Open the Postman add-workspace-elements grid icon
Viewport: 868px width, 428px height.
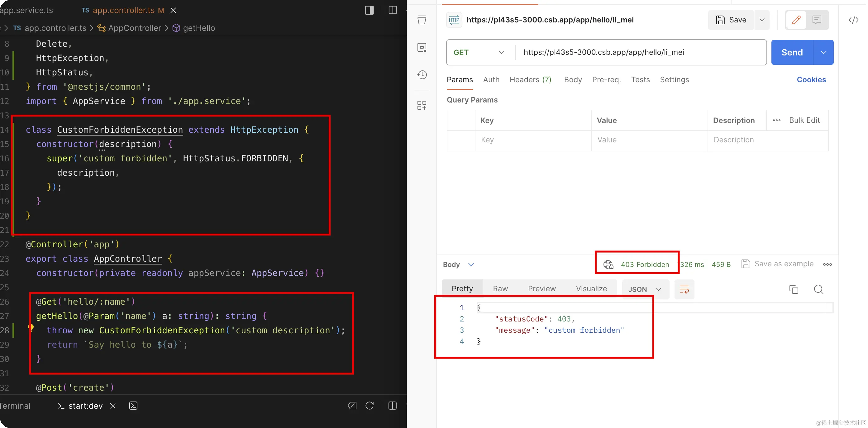click(x=422, y=105)
